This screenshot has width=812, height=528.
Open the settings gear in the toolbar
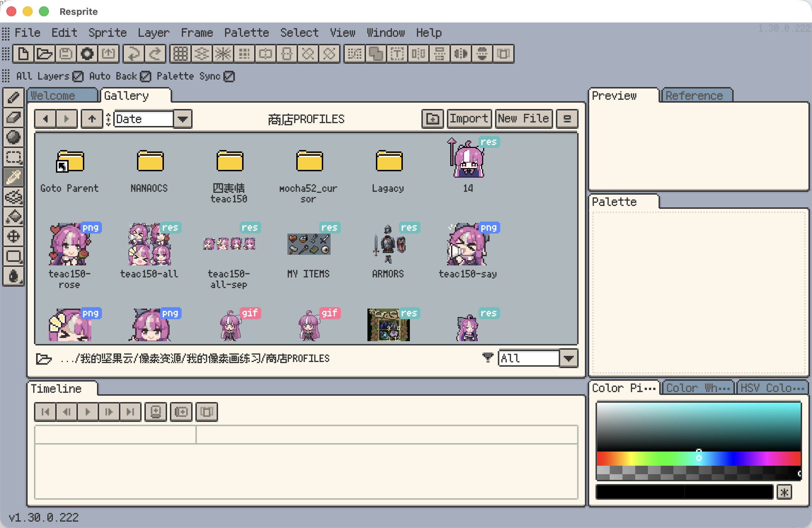click(x=87, y=54)
